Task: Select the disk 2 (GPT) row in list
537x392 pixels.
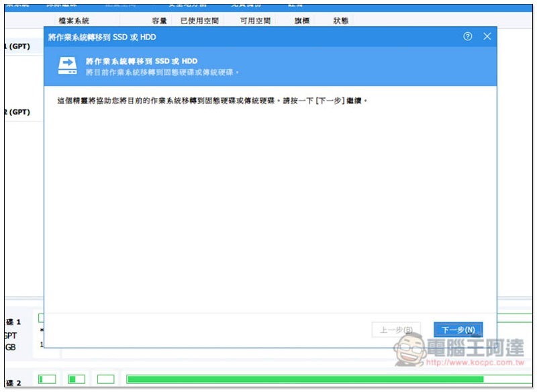Action: pyautogui.click(x=19, y=112)
